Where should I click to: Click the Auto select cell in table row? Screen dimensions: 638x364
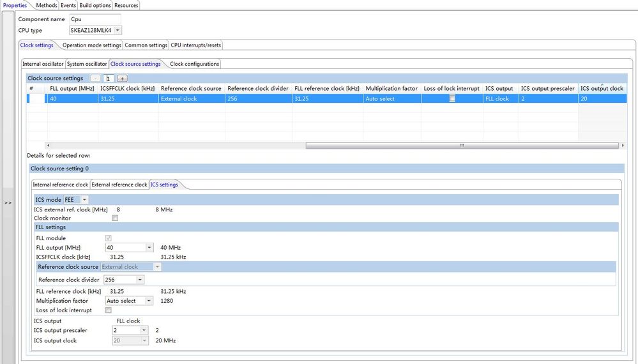[391, 98]
